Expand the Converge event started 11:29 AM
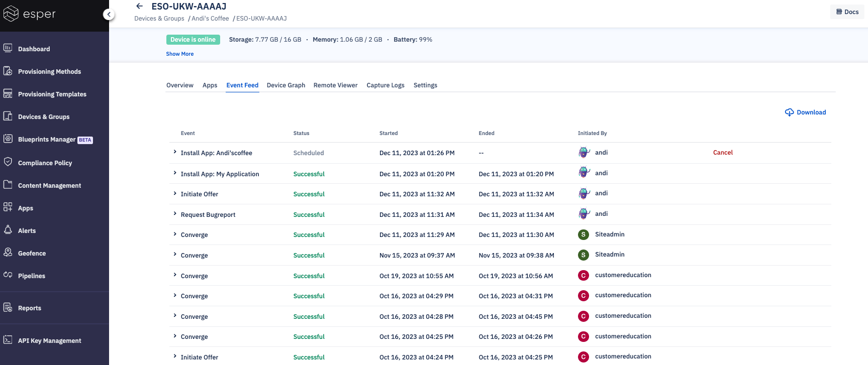Image resolution: width=868 pixels, height=365 pixels. [175, 233]
